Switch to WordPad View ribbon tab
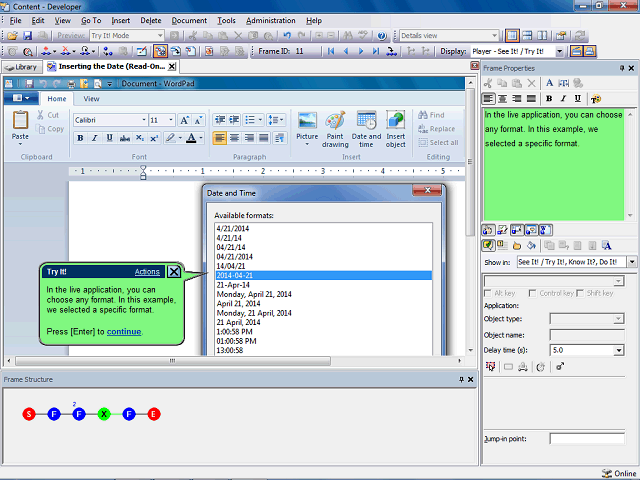This screenshot has width=640, height=480. (91, 99)
